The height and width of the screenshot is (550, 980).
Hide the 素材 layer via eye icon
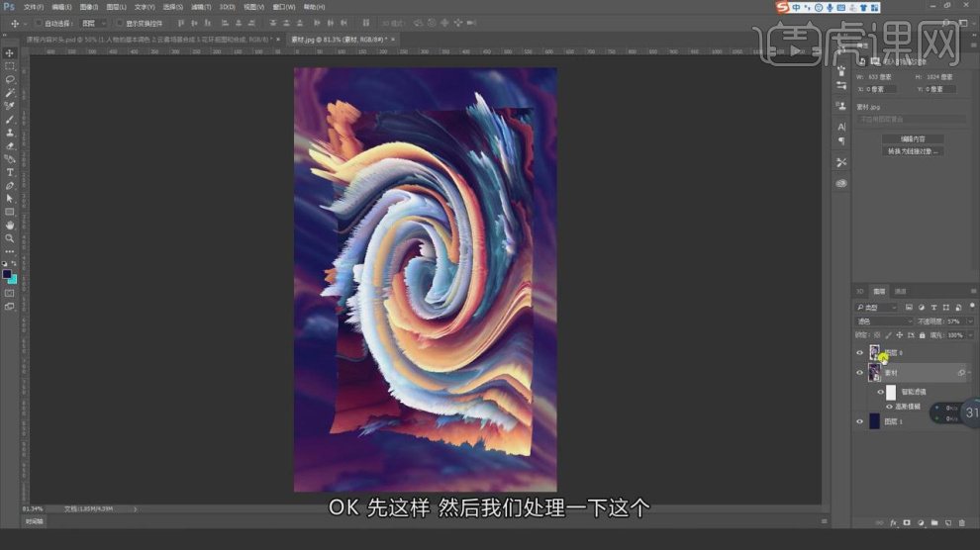(x=859, y=373)
